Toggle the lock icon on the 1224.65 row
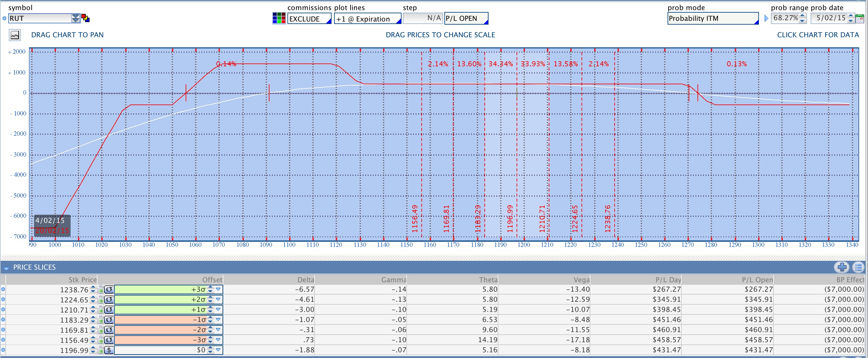The height and width of the screenshot is (358, 868). tap(101, 300)
